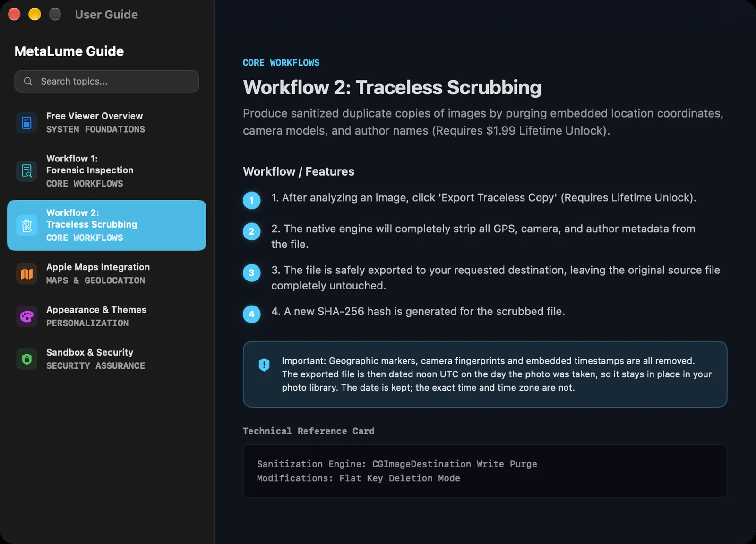Click the Technical Reference Card label
The height and width of the screenshot is (544, 756).
pyautogui.click(x=309, y=431)
